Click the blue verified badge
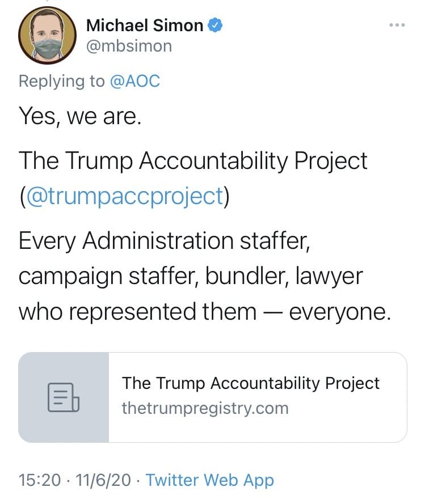 [215, 25]
